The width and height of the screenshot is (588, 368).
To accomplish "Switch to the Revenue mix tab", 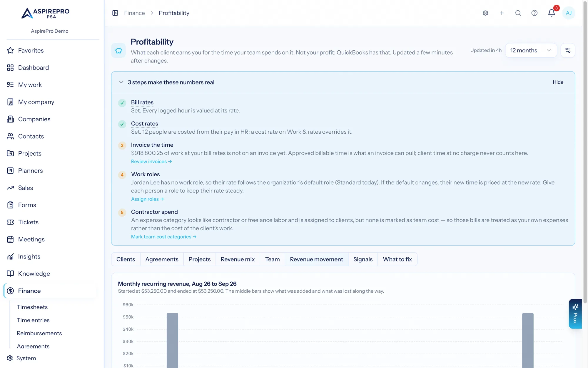I will (238, 259).
